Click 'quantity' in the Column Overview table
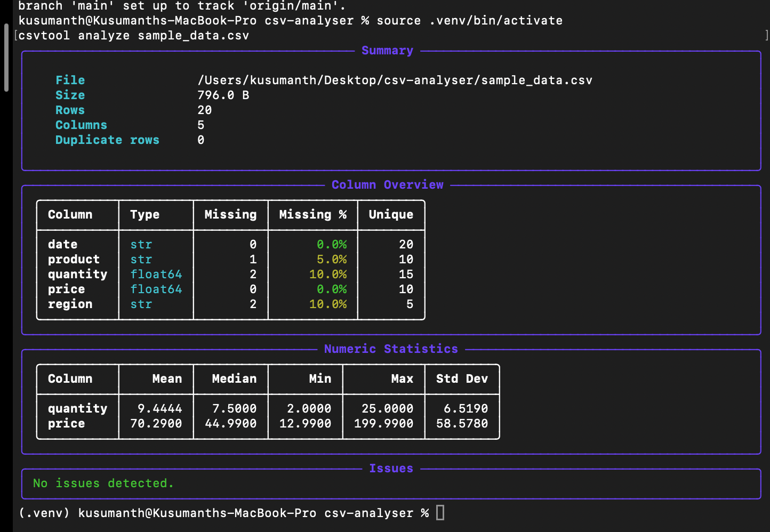The height and width of the screenshot is (532, 770). click(x=78, y=275)
